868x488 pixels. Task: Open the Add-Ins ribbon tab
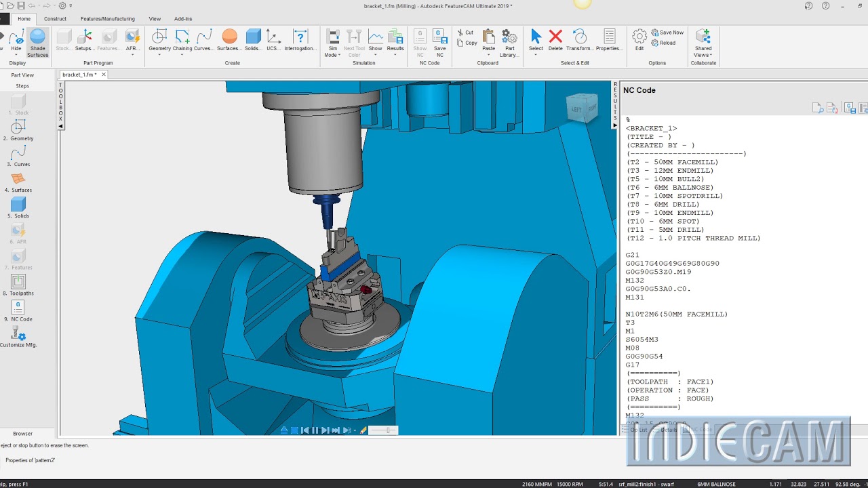[x=183, y=19]
